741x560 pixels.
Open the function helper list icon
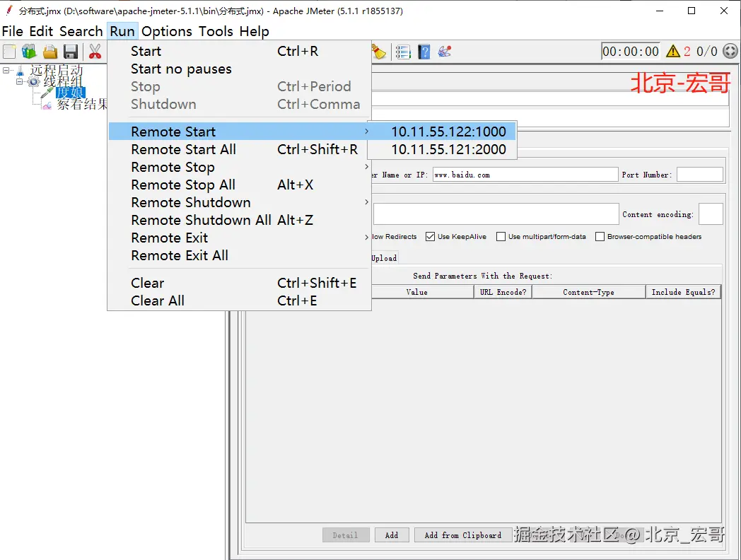pos(403,52)
